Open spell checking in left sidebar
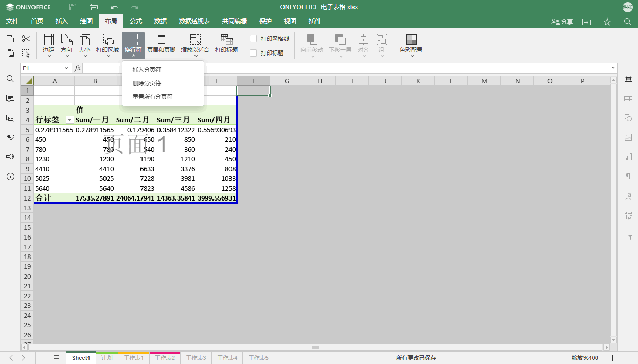The height and width of the screenshot is (364, 638). pyautogui.click(x=10, y=137)
